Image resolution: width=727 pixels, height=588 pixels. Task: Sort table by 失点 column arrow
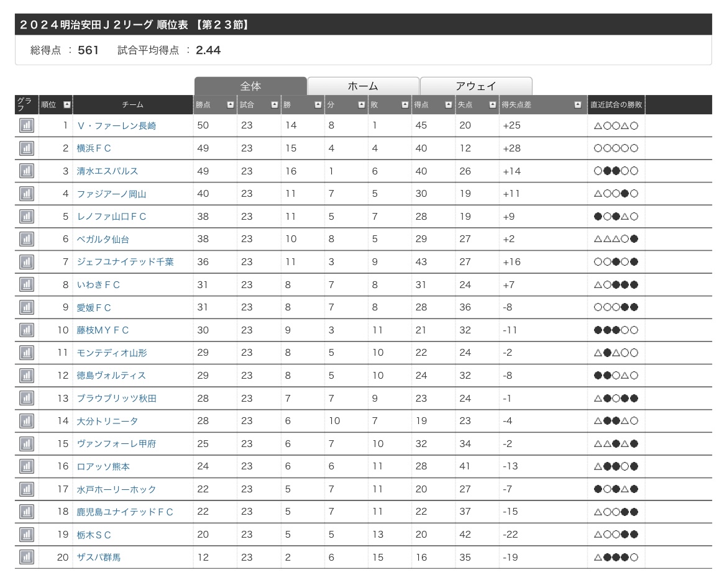pos(492,105)
